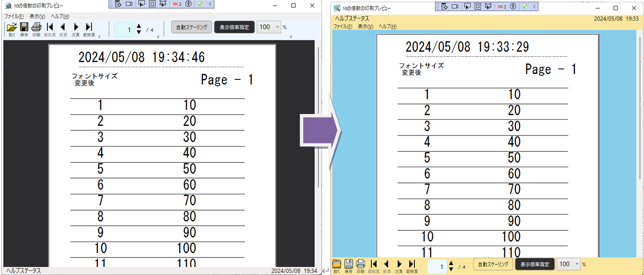Click the page number field in left window
This screenshot has height=275, width=644.
click(124, 30)
